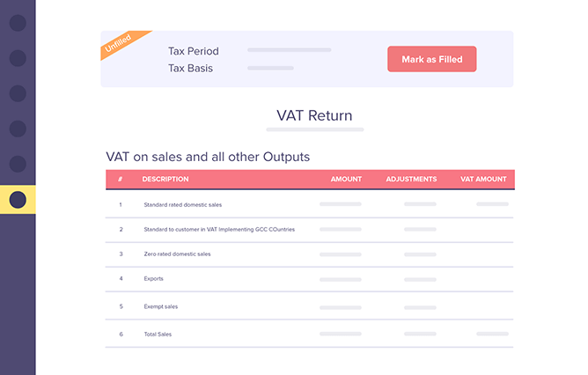Select the Adjustments column header
588x375 pixels.
coord(411,180)
